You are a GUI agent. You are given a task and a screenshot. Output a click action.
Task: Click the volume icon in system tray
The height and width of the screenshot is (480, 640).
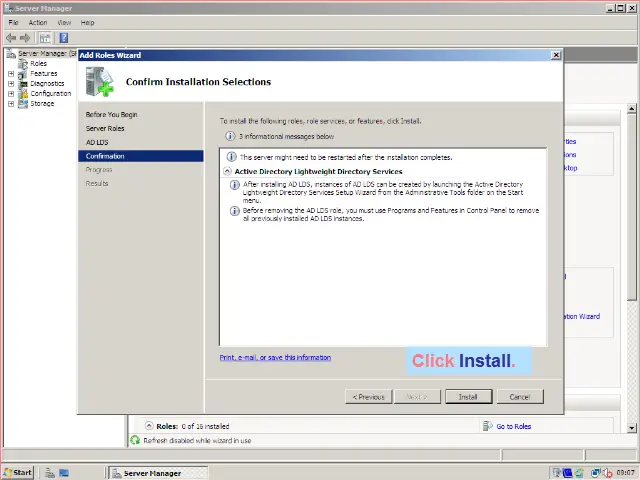[x=607, y=473]
